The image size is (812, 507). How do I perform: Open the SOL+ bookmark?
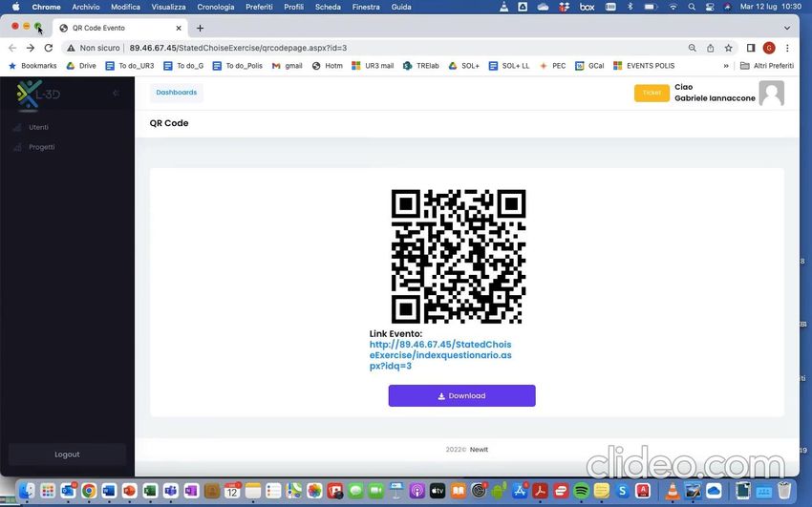tap(464, 66)
